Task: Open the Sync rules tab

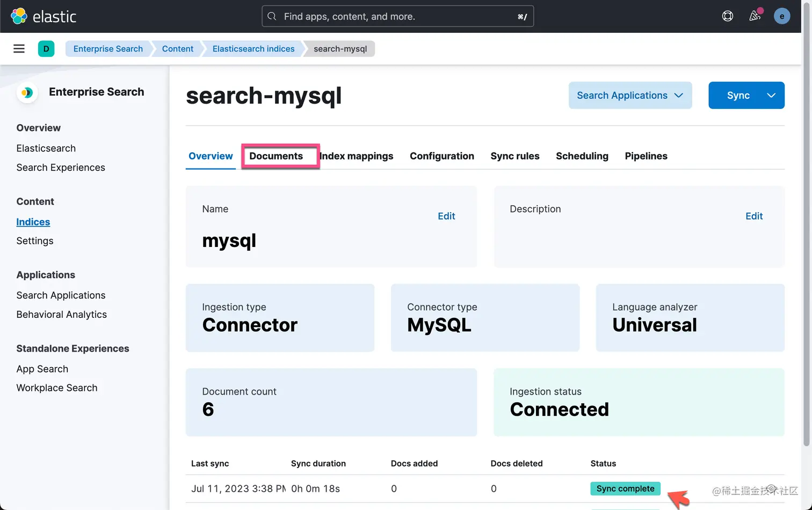Action: [x=515, y=156]
